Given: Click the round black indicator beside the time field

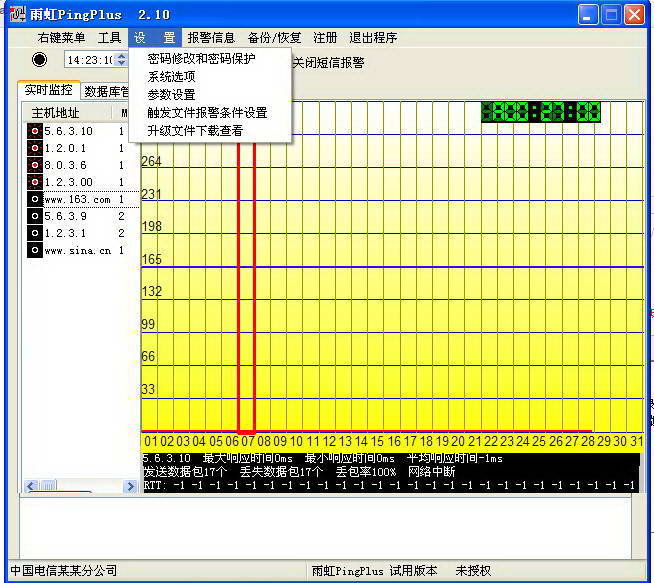Looking at the screenshot, I should 40,60.
